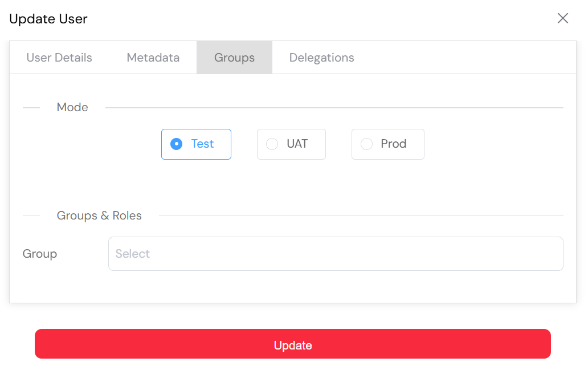
Task: Choose the UAT mode option
Action: tap(291, 144)
